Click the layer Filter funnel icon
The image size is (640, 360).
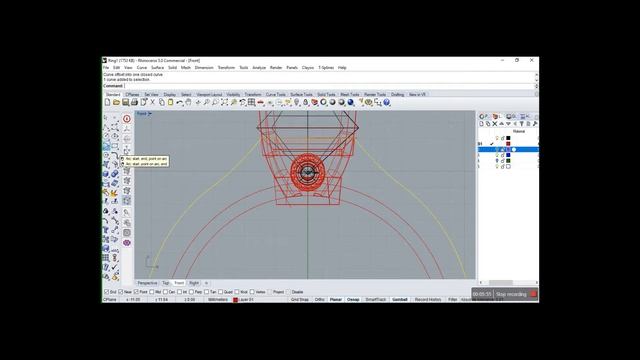522,124
